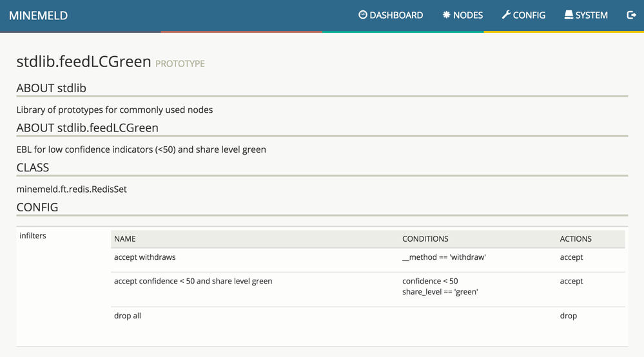Click the Dashboard gauge icon

pyautogui.click(x=363, y=15)
